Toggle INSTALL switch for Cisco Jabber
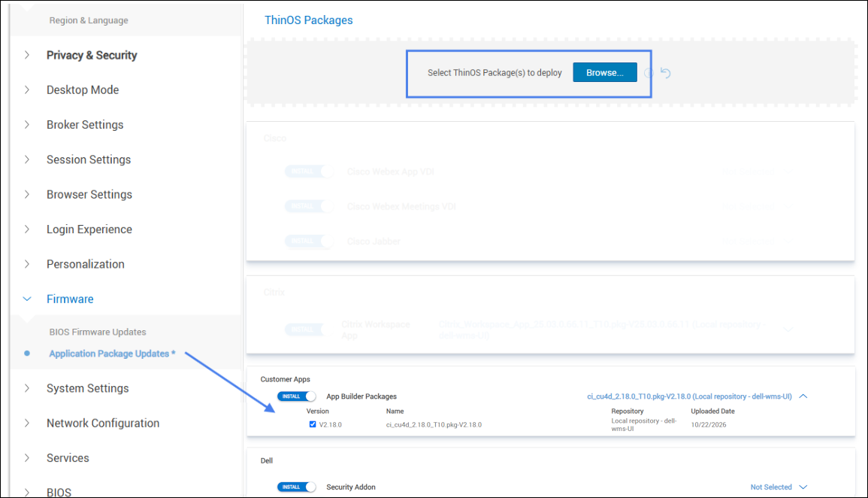The image size is (868, 498). [310, 241]
